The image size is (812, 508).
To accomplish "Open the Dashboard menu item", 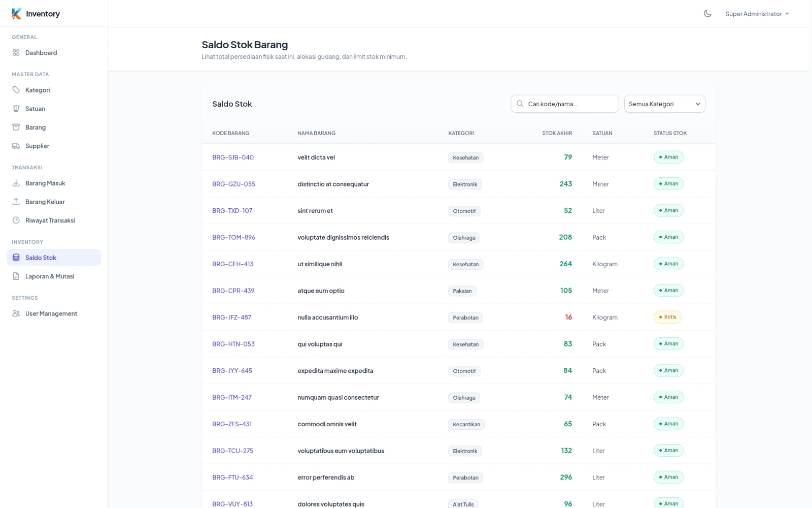I will click(x=54, y=53).
